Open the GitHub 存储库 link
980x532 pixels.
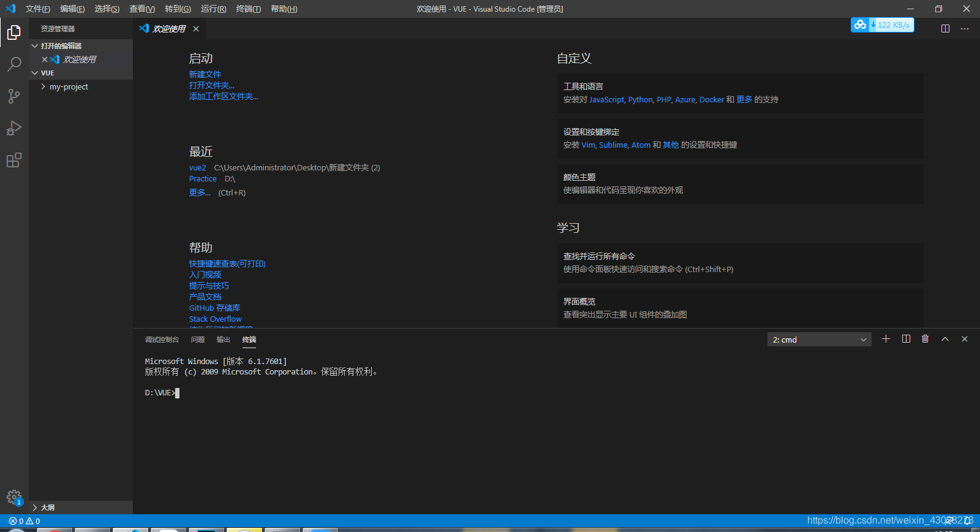(x=214, y=308)
